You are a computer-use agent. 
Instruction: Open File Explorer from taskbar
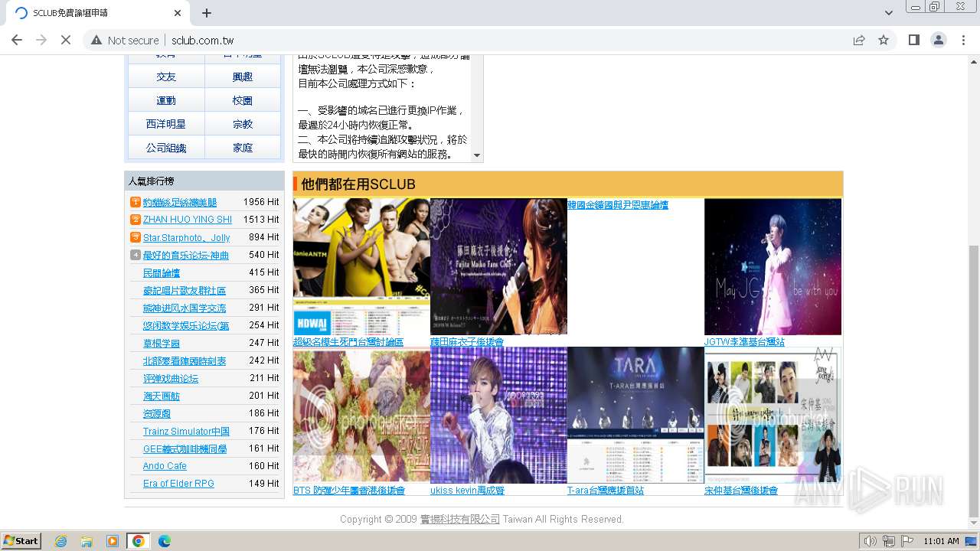(x=87, y=541)
